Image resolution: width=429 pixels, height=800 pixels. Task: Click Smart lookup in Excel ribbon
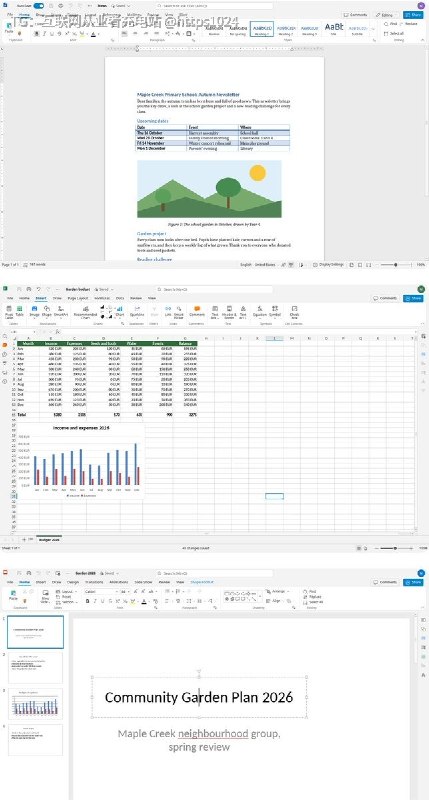pos(179,312)
